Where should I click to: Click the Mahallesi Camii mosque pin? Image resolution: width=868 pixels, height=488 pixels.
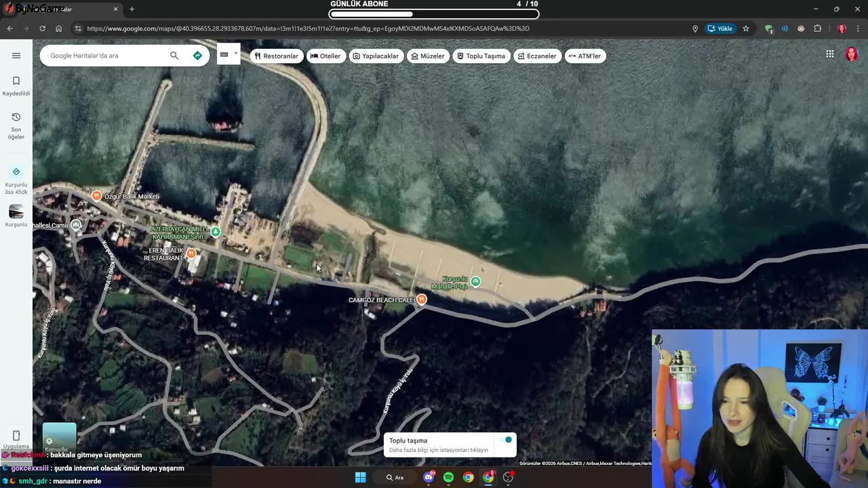pyautogui.click(x=76, y=224)
